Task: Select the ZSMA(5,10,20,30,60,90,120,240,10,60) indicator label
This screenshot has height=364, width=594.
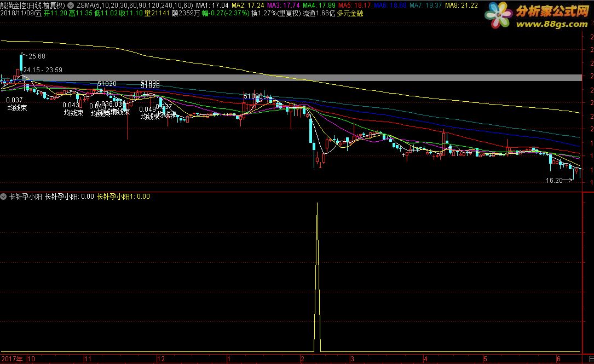Action: click(x=135, y=5)
